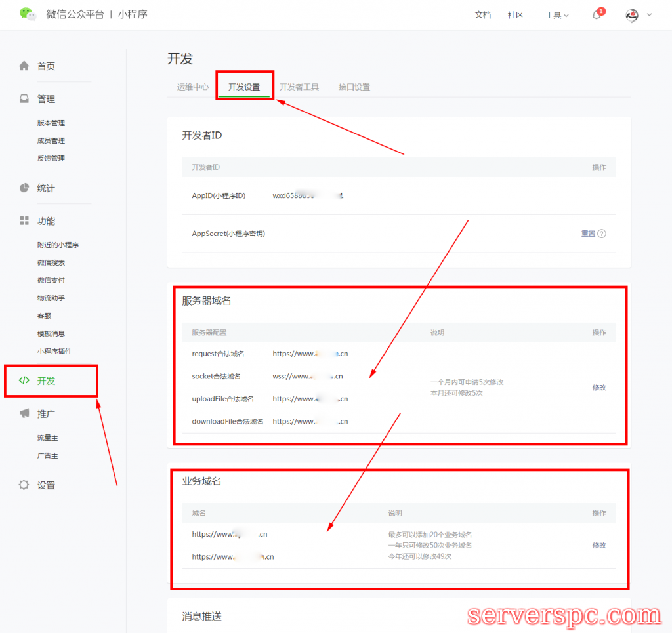Select the 版本管理 sidebar entry
This screenshot has height=633, width=672.
click(52, 123)
